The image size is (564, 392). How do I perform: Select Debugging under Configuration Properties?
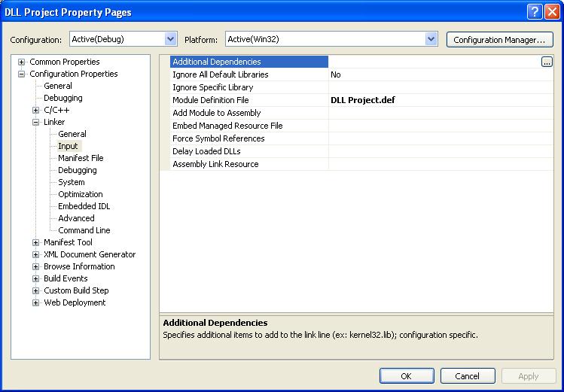pyautogui.click(x=62, y=98)
